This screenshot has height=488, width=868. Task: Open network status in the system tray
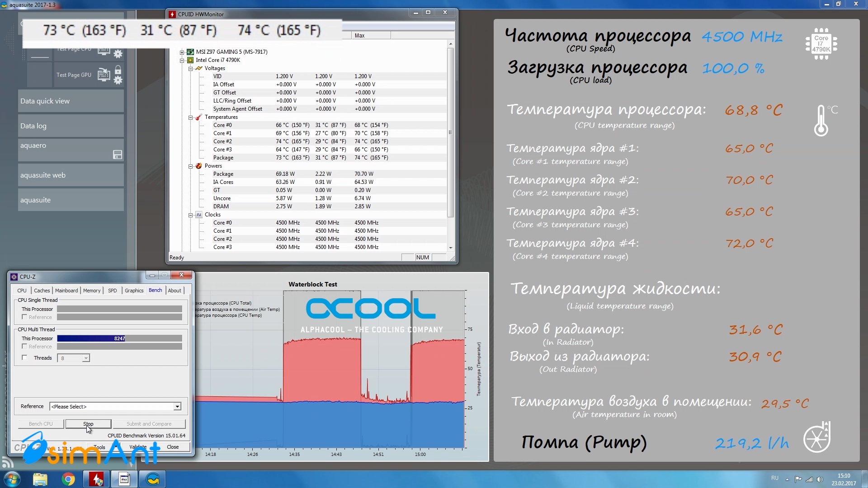[809, 479]
